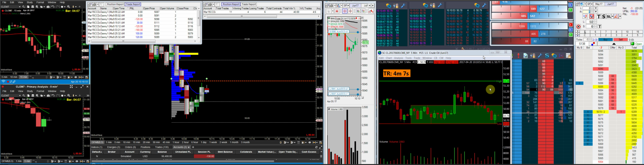The height and width of the screenshot is (165, 644).
Task: Click the chat bubble icon atop the third time and sales panel
Action: tap(477, 6)
